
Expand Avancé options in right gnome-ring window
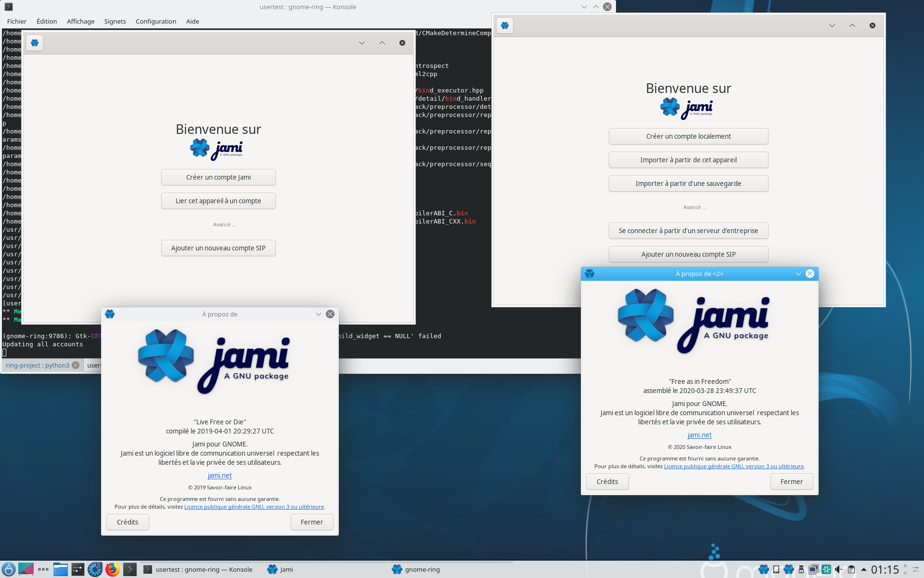point(694,207)
